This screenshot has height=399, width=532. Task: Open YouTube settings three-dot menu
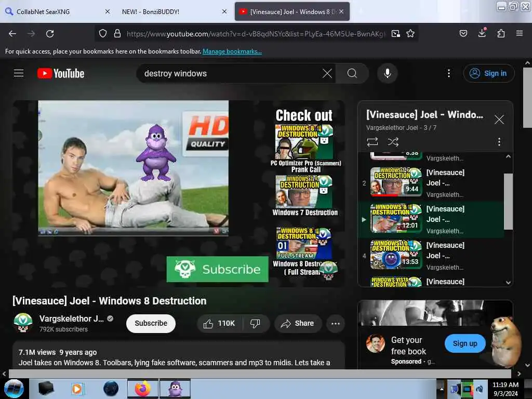[x=449, y=73]
